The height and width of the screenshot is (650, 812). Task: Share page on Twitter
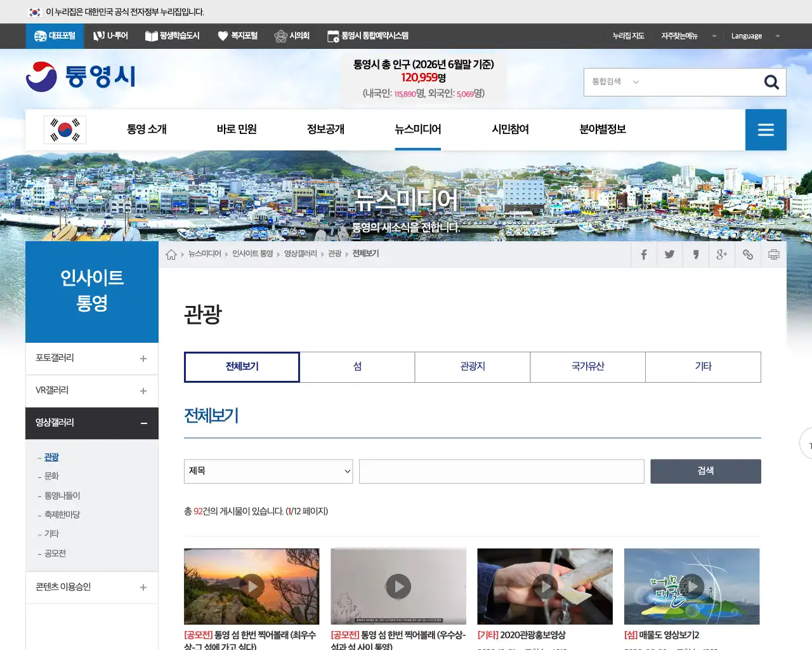click(669, 255)
